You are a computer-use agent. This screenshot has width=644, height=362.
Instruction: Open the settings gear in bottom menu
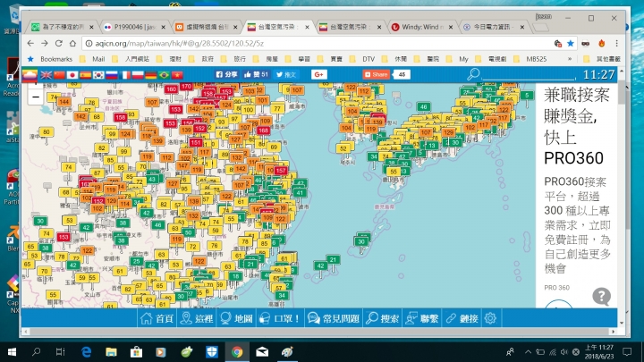pyautogui.click(x=490, y=318)
